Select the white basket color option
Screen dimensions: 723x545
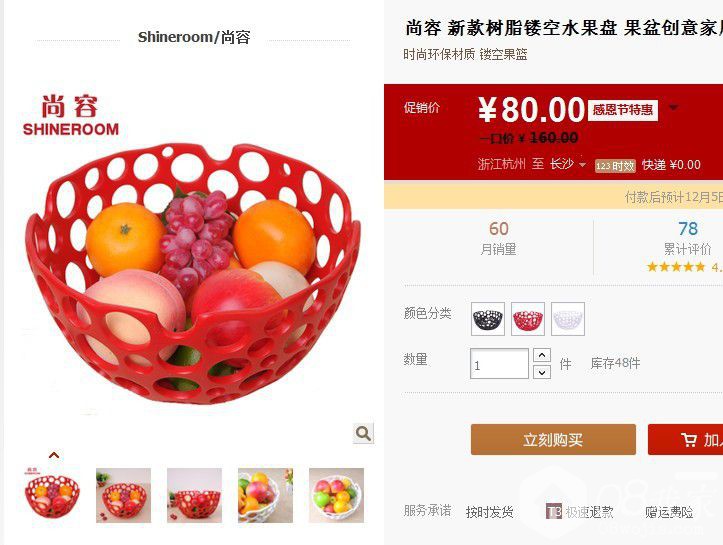click(x=568, y=319)
